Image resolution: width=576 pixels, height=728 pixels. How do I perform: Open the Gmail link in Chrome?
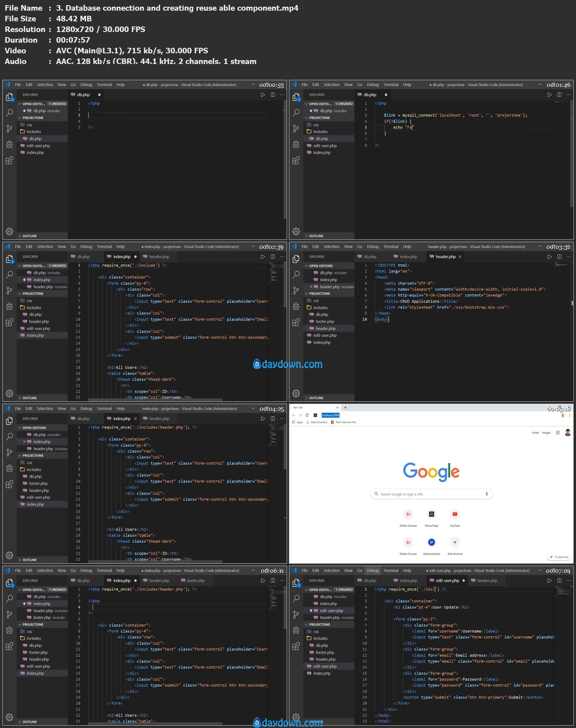pos(535,433)
